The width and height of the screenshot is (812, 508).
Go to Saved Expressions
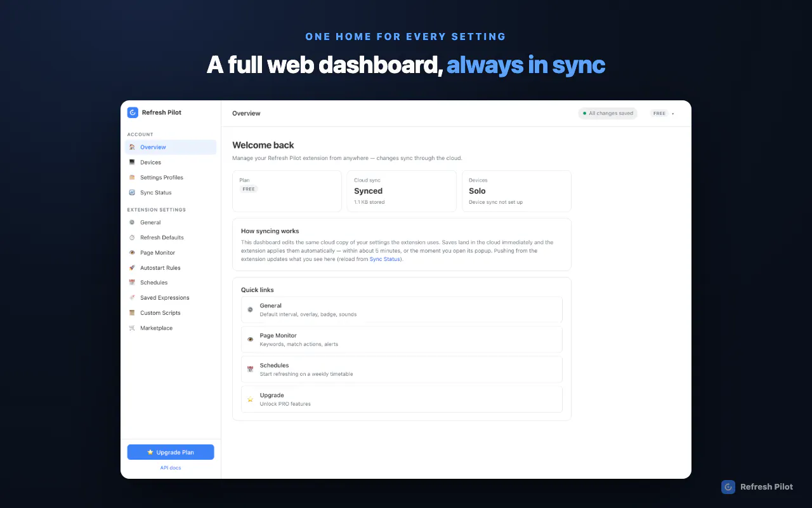coord(171,298)
